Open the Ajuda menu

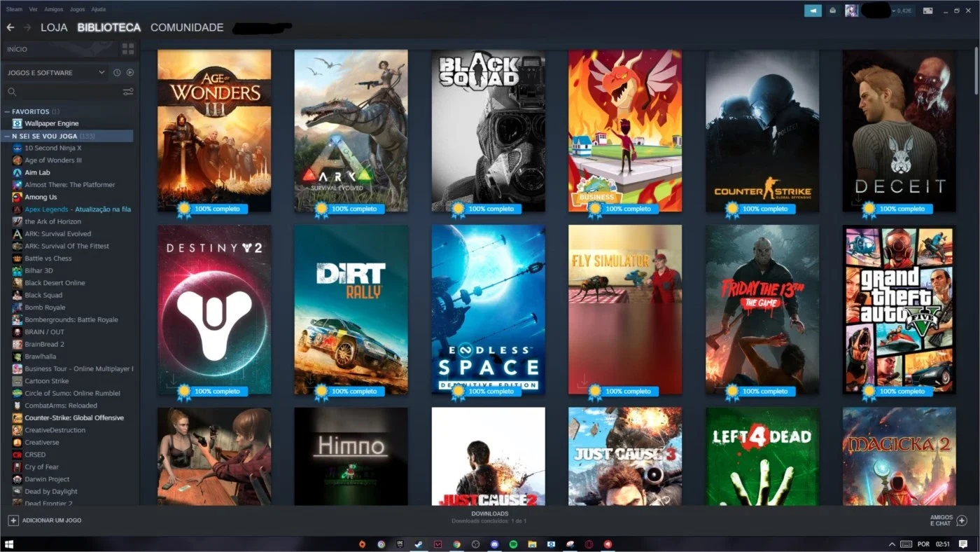[99, 10]
